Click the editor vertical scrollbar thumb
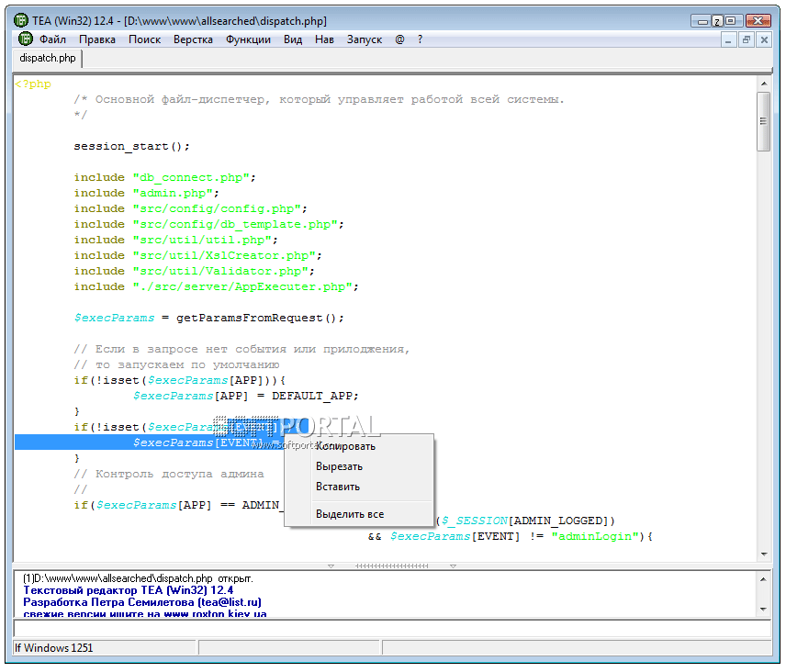The width and height of the screenshot is (786, 672). [764, 121]
